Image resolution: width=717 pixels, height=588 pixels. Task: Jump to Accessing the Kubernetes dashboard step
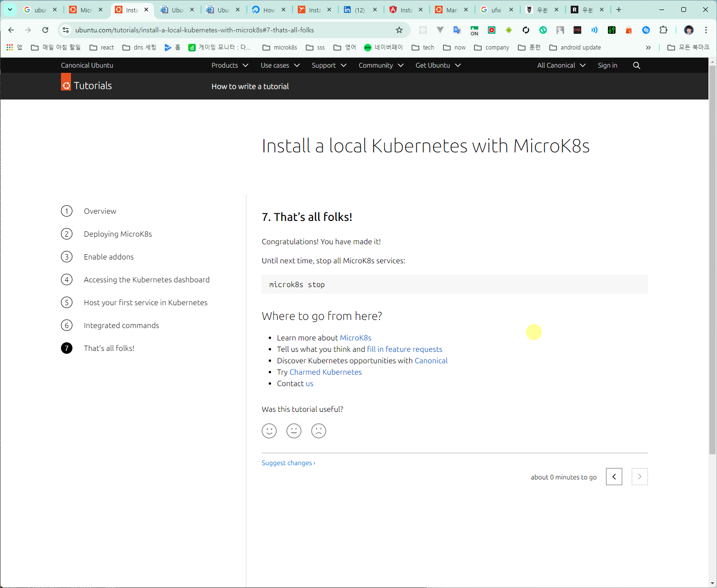[147, 279]
